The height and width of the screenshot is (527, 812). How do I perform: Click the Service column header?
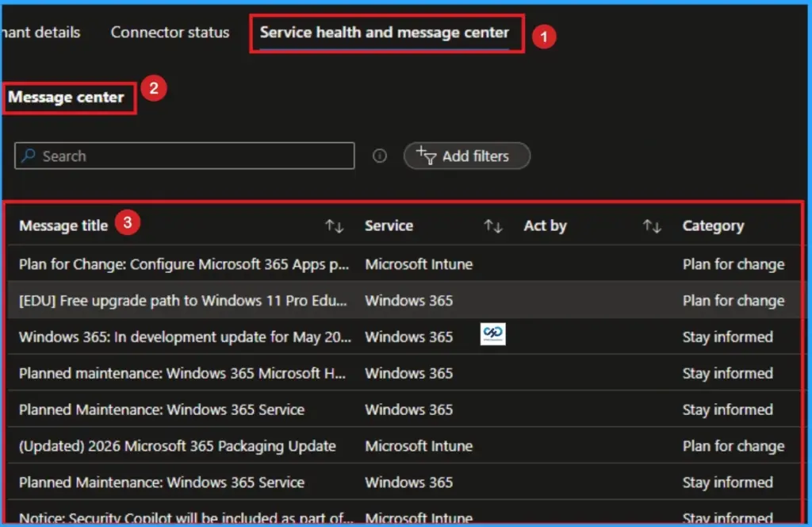click(x=389, y=226)
